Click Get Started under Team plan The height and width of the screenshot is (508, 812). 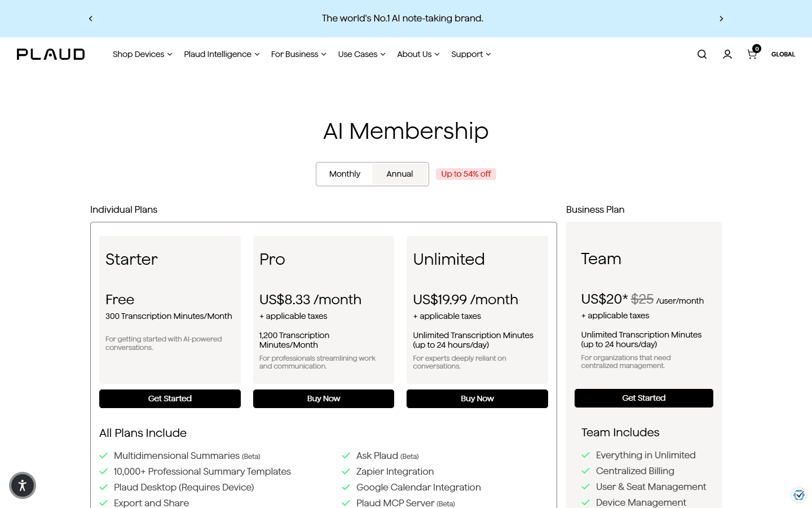pyautogui.click(x=644, y=398)
